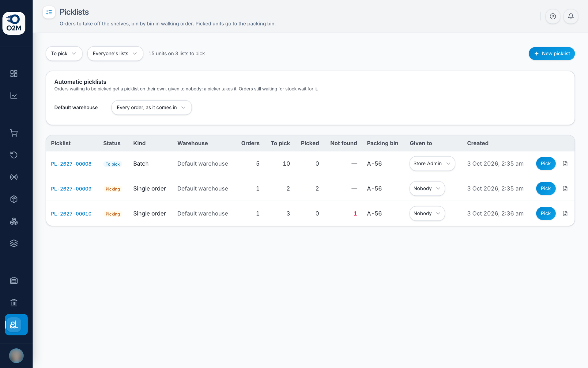Click the New picklist button
This screenshot has height=368, width=588.
(552, 53)
